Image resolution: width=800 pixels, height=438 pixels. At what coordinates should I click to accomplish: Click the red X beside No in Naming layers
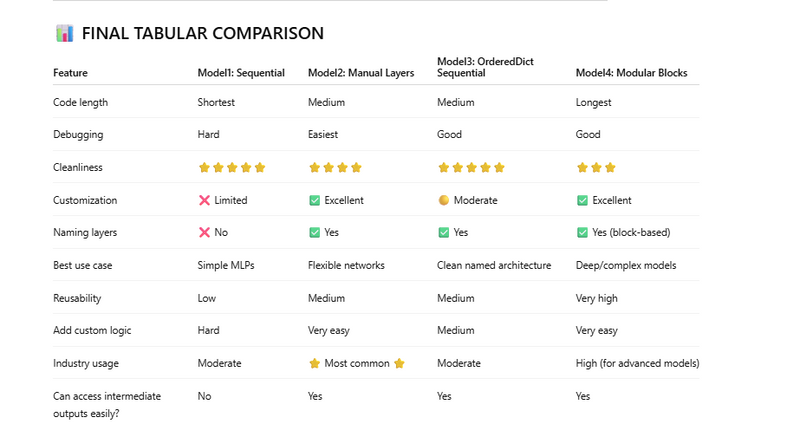tap(204, 232)
